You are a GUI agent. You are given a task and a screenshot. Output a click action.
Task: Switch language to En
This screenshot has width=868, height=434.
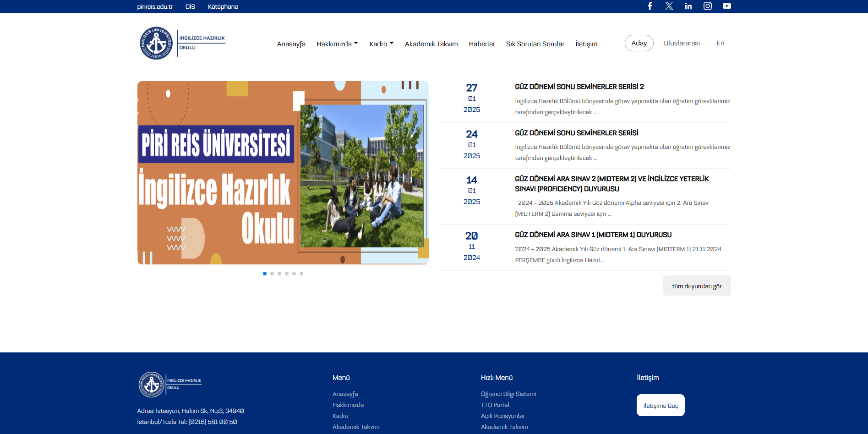coord(720,43)
